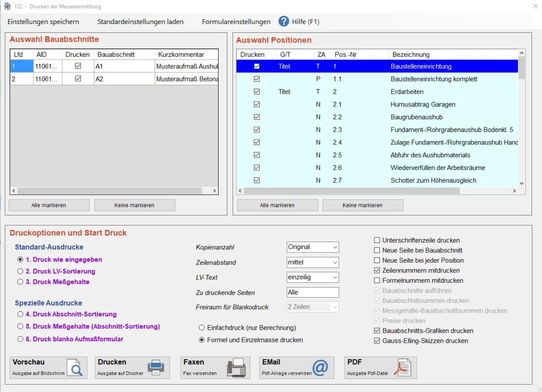542x392 pixels.
Task: Uncheck Zeilennummern mitdrucken
Action: (x=377, y=270)
